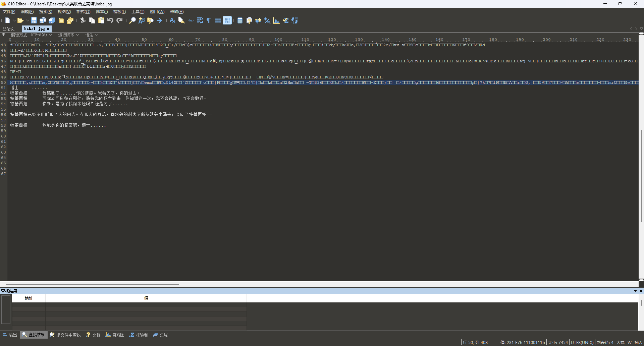
Task: Close the babel.jpg tab
Action: click(48, 29)
